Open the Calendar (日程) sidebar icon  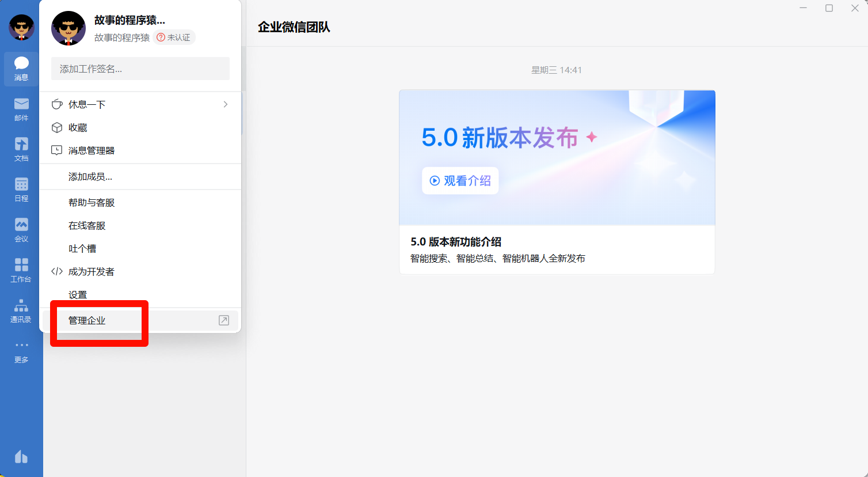(21, 190)
